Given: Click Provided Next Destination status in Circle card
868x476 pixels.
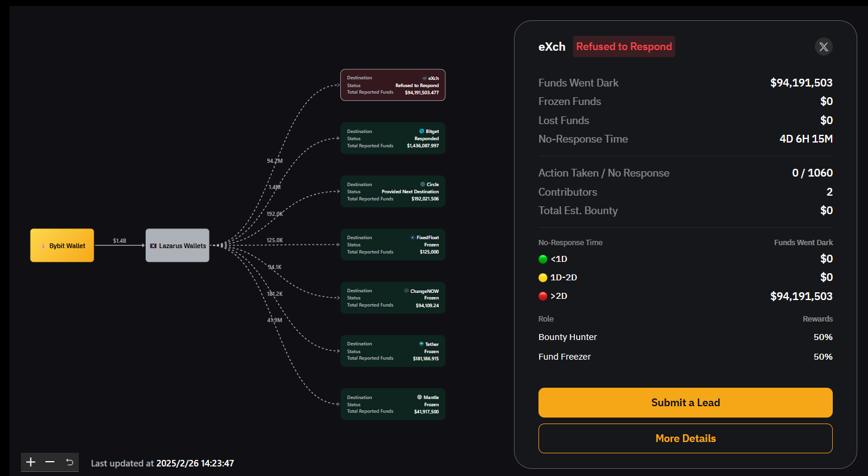Looking at the screenshot, I should [410, 191].
